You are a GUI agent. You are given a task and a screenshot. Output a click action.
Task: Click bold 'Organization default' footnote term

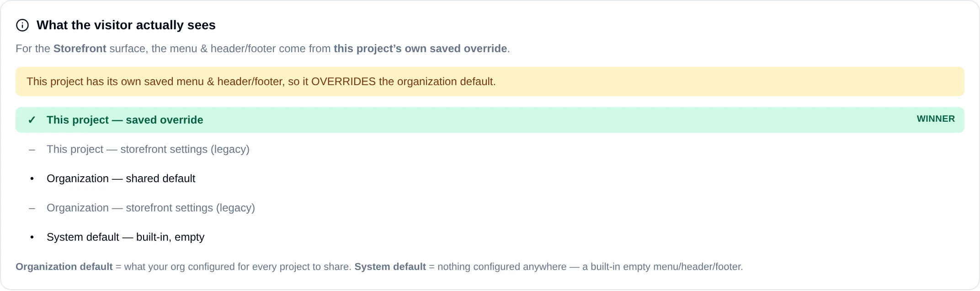click(64, 267)
